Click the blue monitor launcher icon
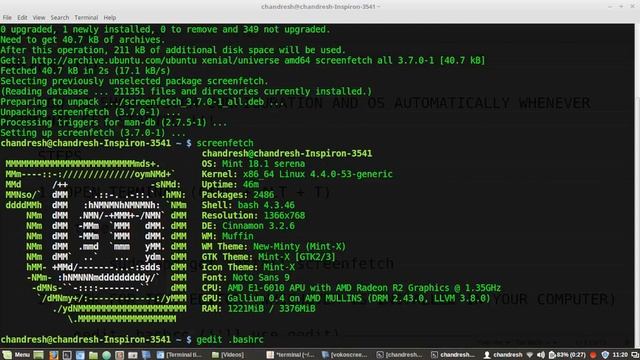Screen dimensions: 640x360 point(146,355)
